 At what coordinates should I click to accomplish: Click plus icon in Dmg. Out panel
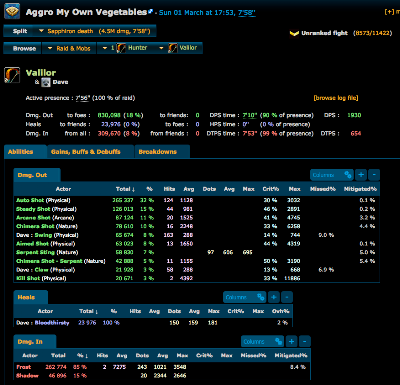pyautogui.click(x=361, y=175)
